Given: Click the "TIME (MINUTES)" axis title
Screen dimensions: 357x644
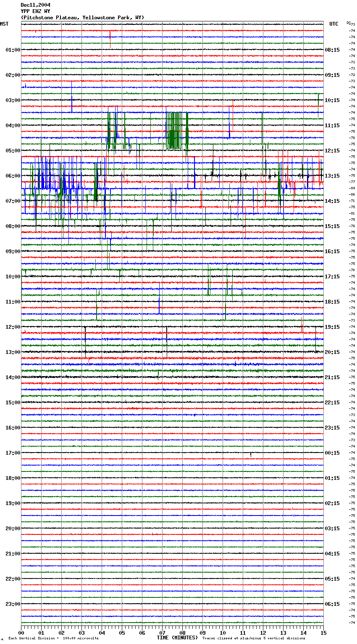Looking at the screenshot, I should [x=177, y=638].
